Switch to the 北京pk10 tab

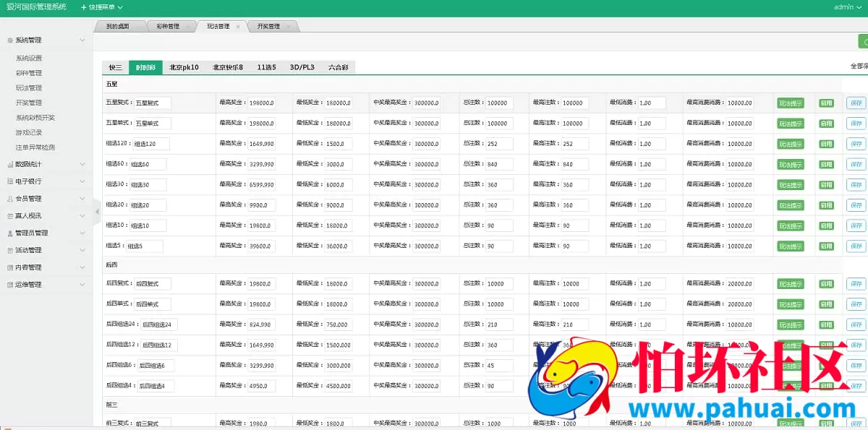[x=184, y=67]
